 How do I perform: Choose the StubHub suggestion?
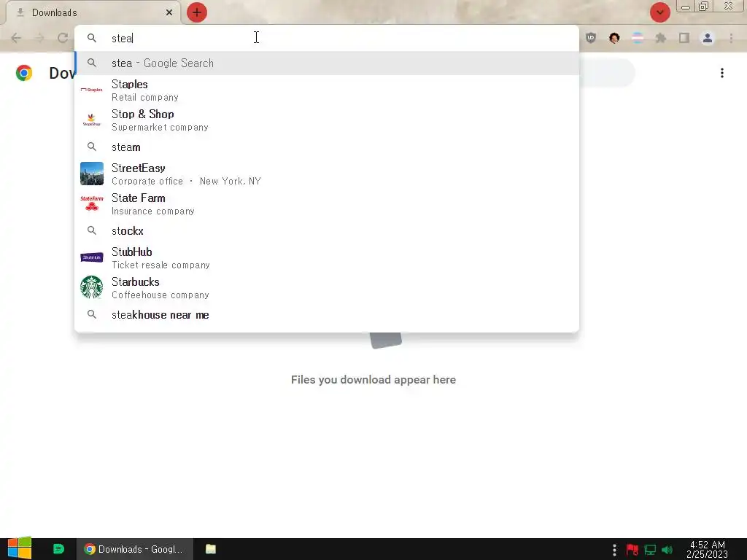coord(327,257)
